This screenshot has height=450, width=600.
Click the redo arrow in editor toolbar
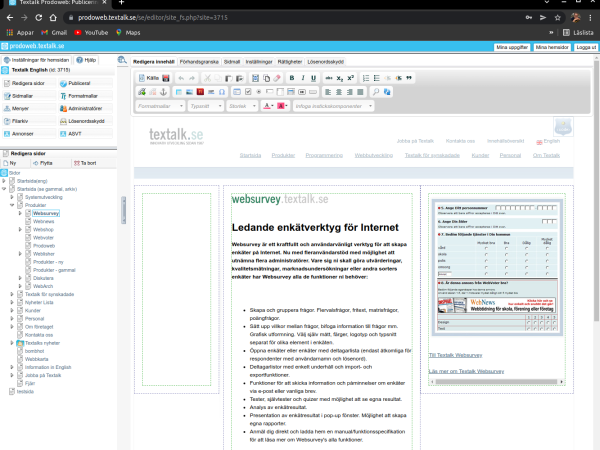192,78
